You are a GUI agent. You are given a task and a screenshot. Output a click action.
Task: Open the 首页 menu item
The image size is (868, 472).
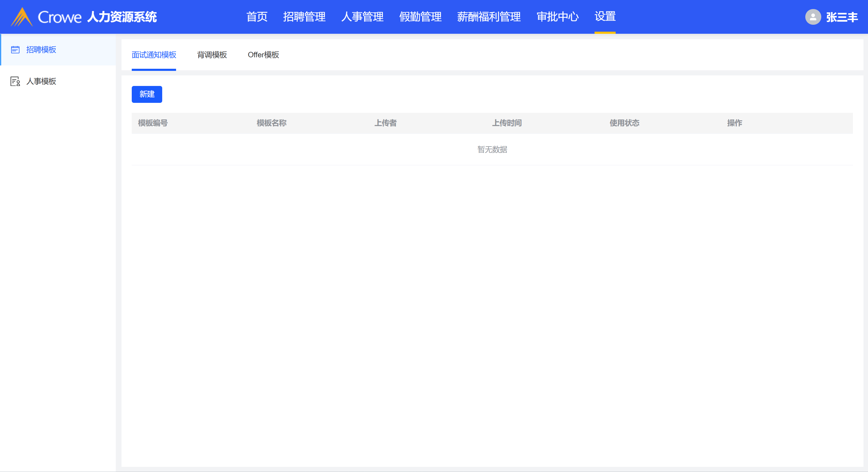click(257, 17)
